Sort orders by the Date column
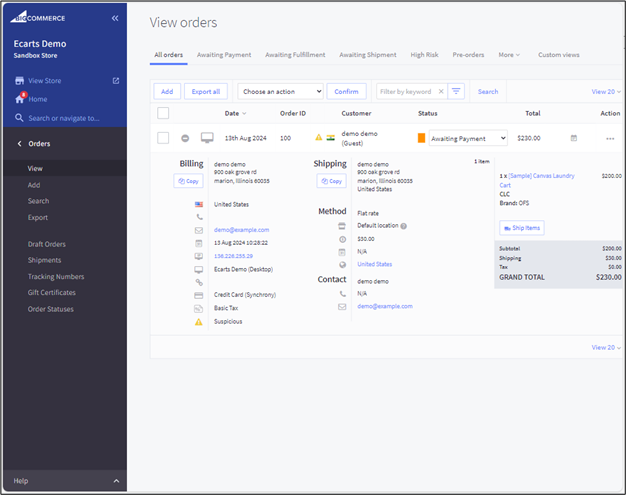The width and height of the screenshot is (626, 495). click(x=235, y=113)
